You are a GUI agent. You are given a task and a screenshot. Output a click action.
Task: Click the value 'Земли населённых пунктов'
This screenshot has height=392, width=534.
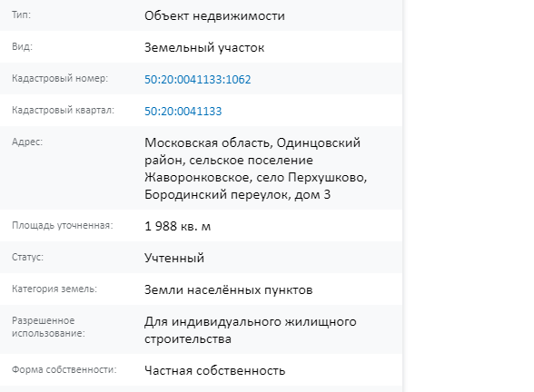coord(229,290)
